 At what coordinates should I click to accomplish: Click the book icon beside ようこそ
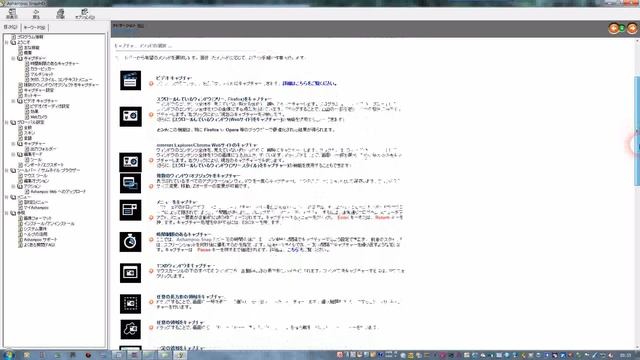point(13,42)
